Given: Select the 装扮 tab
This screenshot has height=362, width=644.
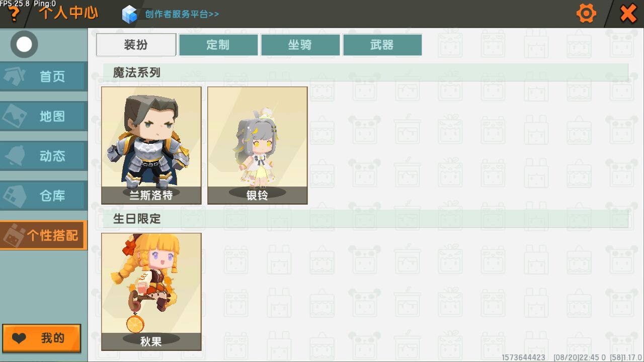Looking at the screenshot, I should 136,45.
